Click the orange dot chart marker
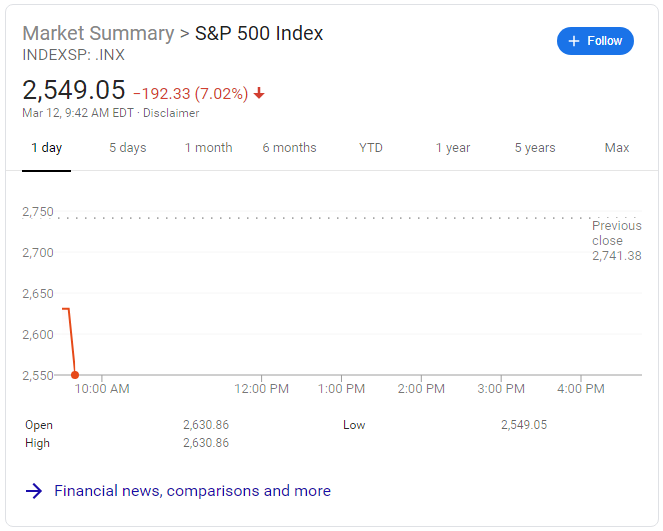663x531 pixels. (x=75, y=375)
